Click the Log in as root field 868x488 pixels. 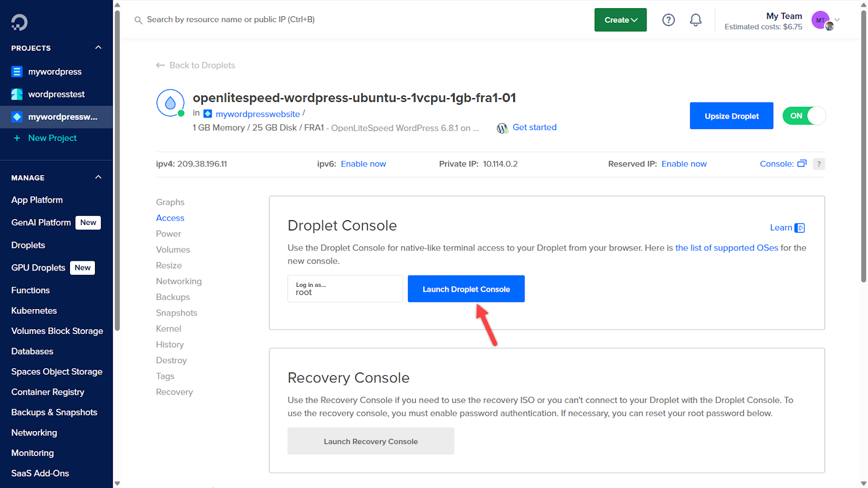pyautogui.click(x=346, y=289)
